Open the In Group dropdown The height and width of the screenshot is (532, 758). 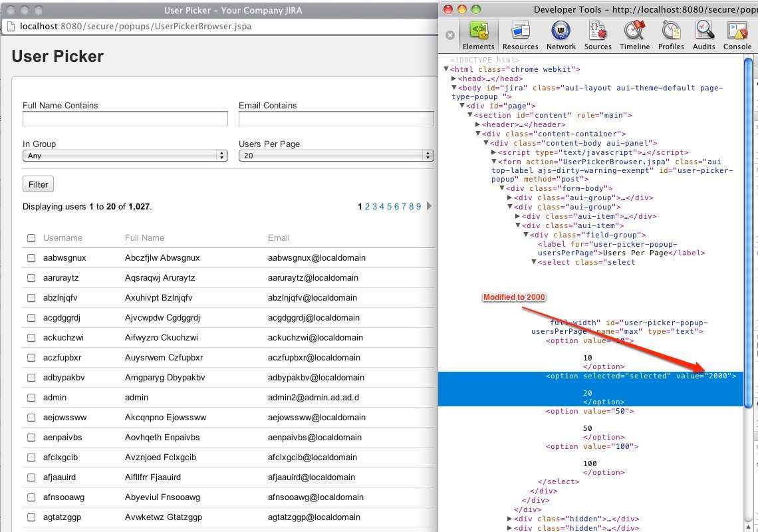point(125,156)
